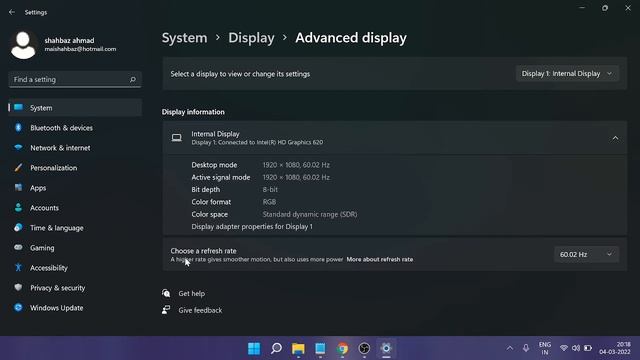Open Bluetooth & devices settings

[75, 128]
